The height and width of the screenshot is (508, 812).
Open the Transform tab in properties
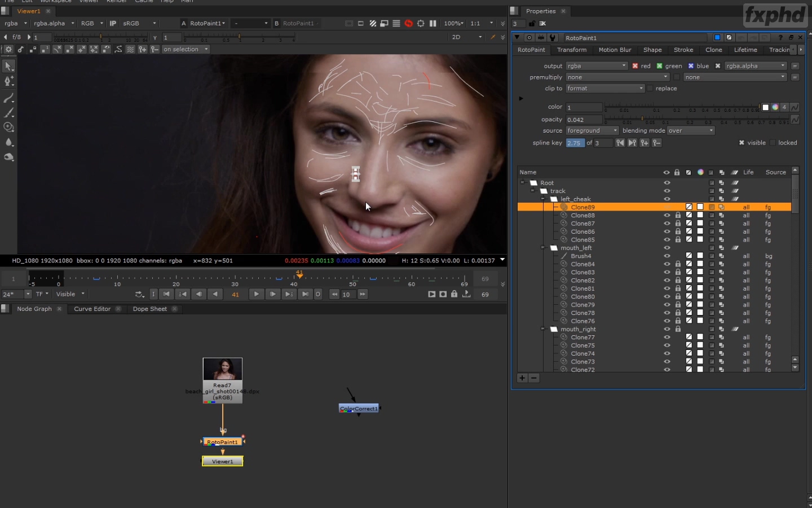click(x=572, y=50)
